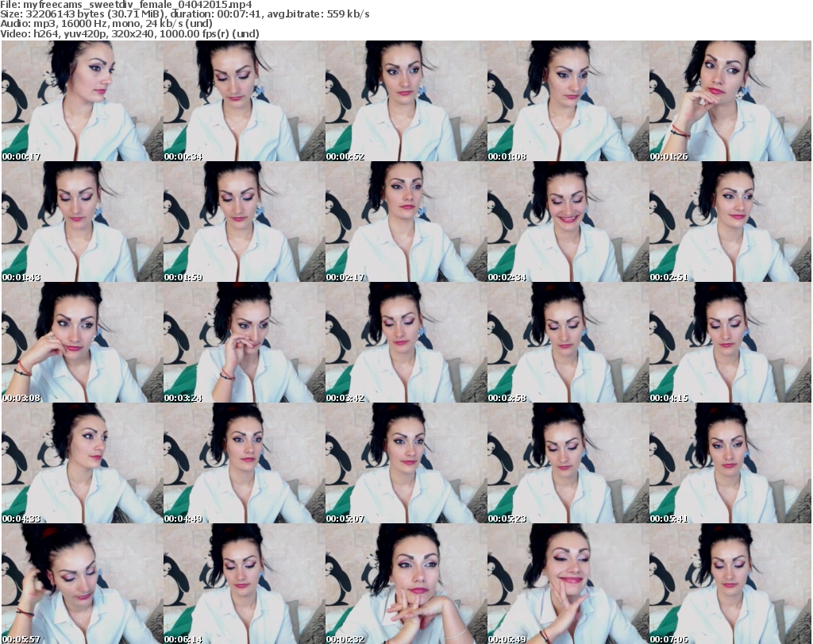Select the thumbnail timestamped 00:05:07

tap(406, 464)
